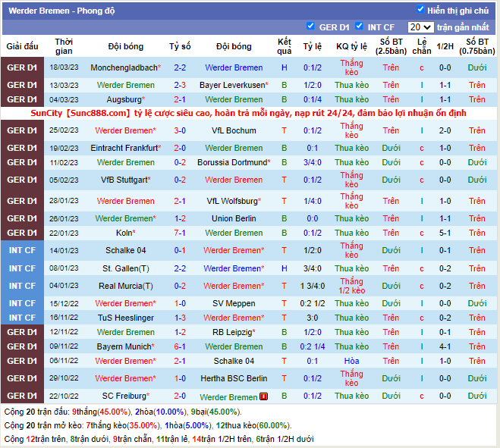The height and width of the screenshot is (448, 500).
Task: Click the Bayer Leverkusen team name
Action: pyautogui.click(x=232, y=85)
